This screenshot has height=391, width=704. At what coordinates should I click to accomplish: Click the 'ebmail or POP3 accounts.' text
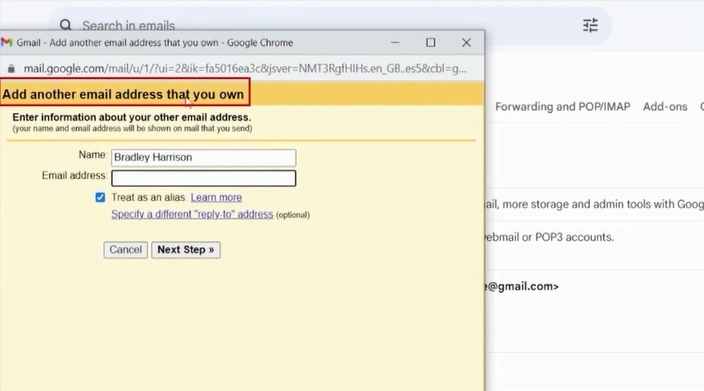[550, 237]
